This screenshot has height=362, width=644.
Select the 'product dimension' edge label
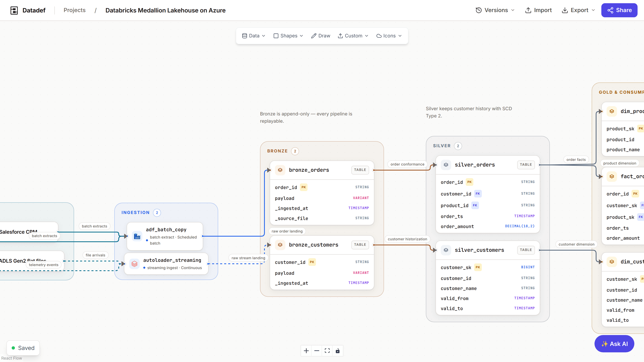619,163
